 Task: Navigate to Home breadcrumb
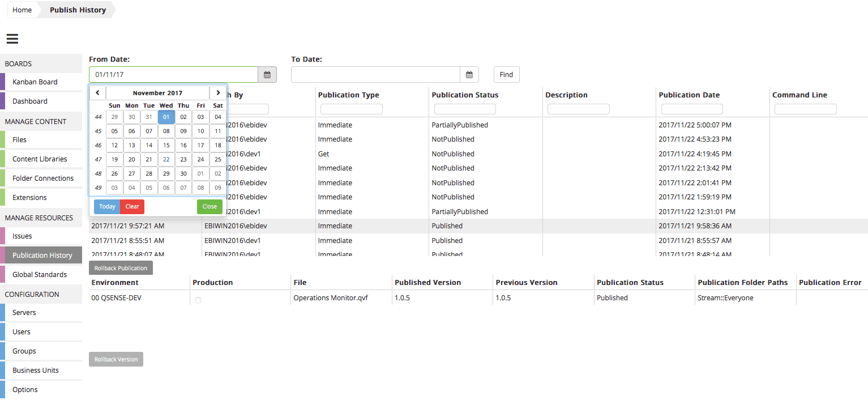pos(22,10)
